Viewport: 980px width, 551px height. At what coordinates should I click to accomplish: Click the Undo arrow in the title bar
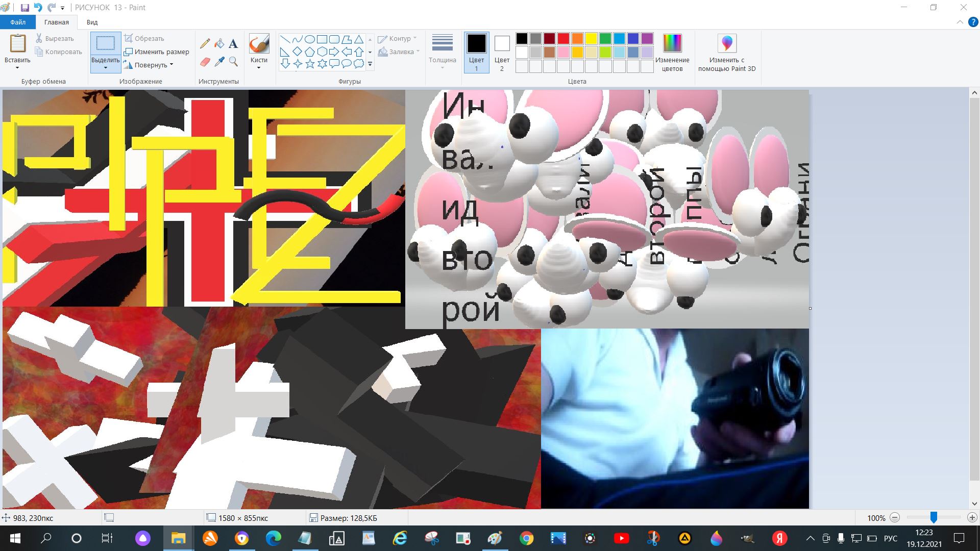(x=38, y=8)
